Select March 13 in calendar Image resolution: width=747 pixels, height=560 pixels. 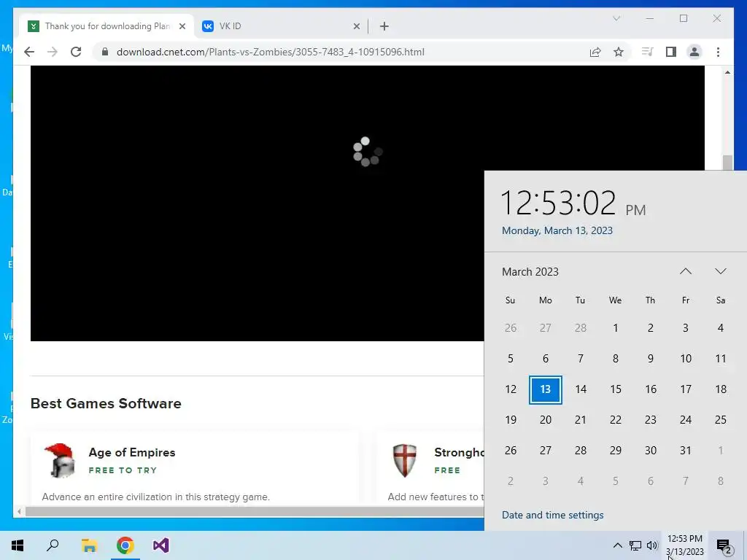(x=546, y=389)
